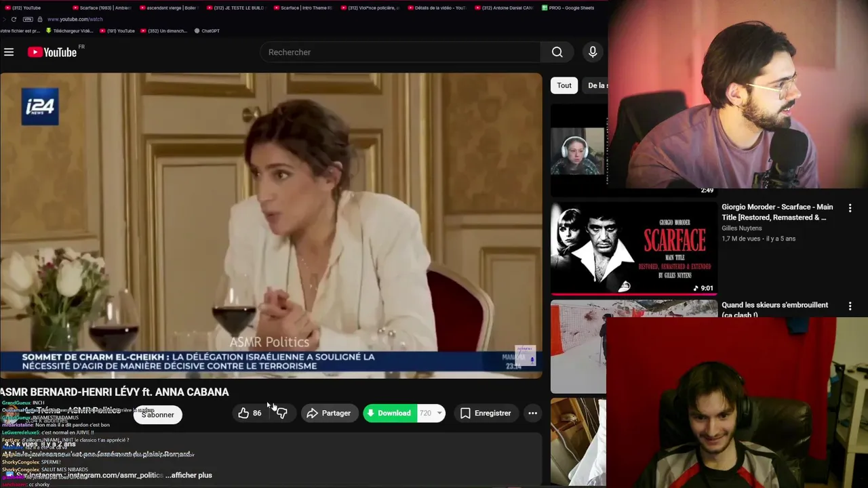The image size is (868, 488).
Task: Click the lock icon beside the URL
Action: (x=40, y=19)
